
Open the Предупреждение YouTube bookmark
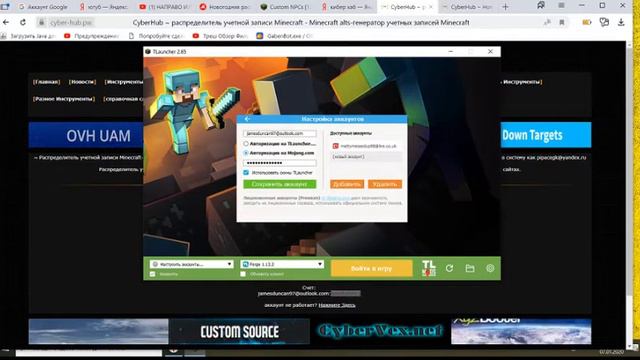(x=92, y=36)
